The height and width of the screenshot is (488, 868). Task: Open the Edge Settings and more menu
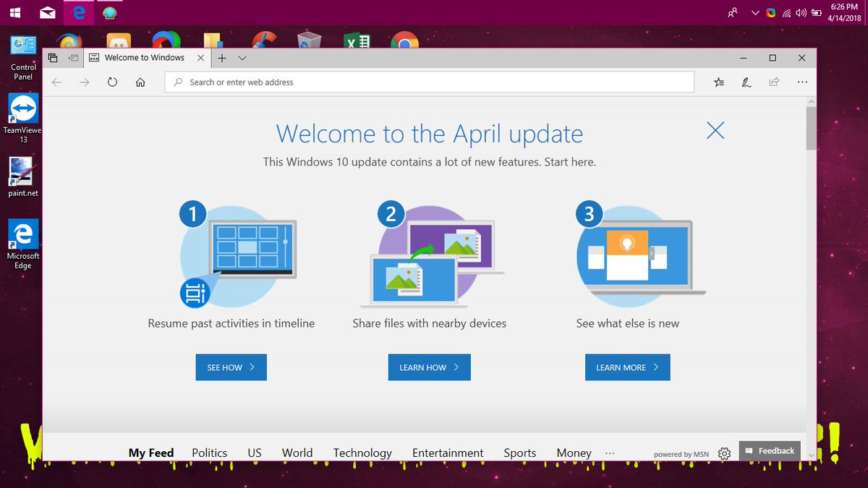pos(802,82)
